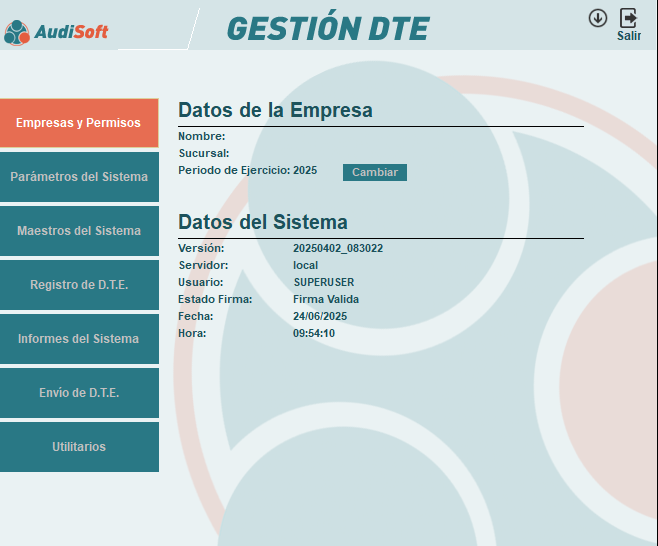The image size is (658, 546).
Task: Open Registro de D.T.E.
Action: 79,285
